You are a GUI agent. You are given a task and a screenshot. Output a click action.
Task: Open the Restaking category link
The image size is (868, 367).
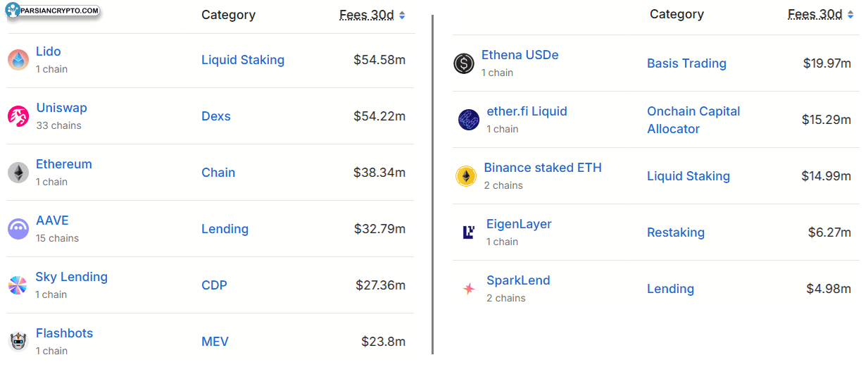tap(676, 232)
